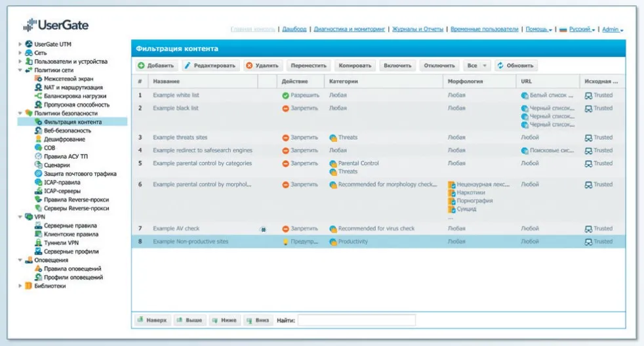The height and width of the screenshot is (346, 644).
Task: Click the Threats category icon in row 3
Action: pos(333,138)
